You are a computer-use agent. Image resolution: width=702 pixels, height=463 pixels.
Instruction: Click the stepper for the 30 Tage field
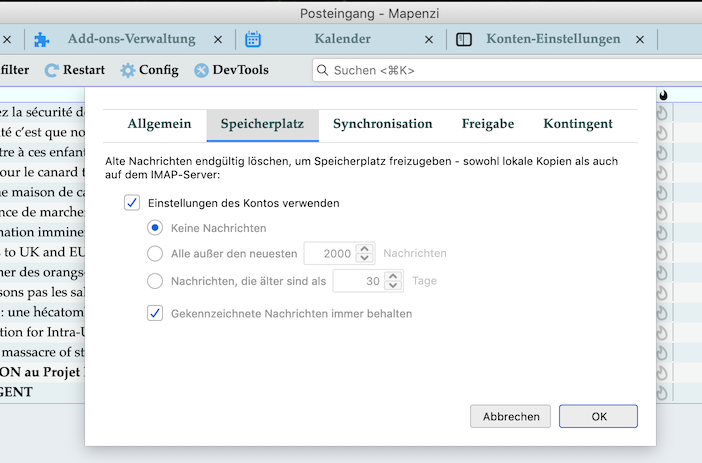[394, 281]
